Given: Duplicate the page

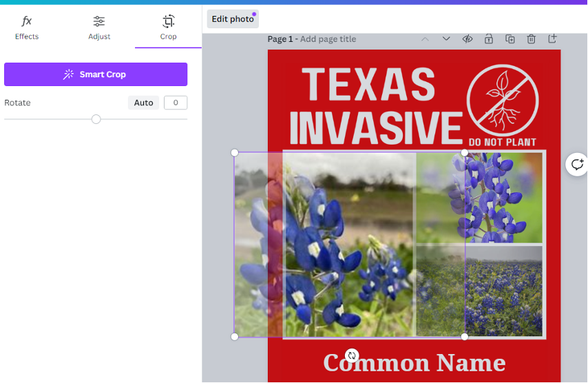Looking at the screenshot, I should point(510,39).
